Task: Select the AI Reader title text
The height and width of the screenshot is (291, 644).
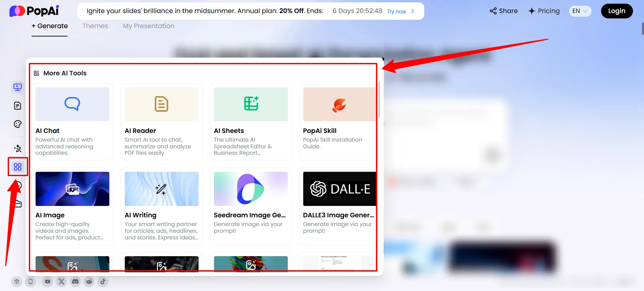Action: (140, 131)
